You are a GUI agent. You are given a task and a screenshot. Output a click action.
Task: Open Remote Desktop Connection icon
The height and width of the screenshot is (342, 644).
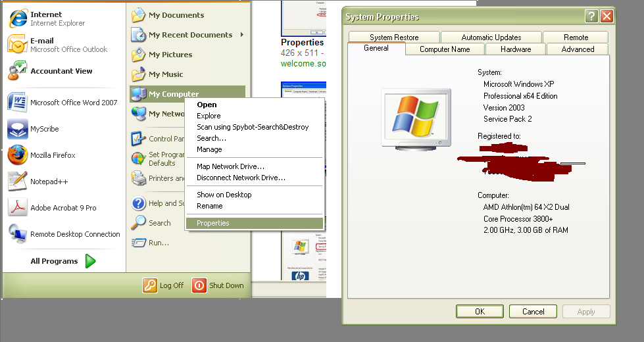pyautogui.click(x=17, y=234)
